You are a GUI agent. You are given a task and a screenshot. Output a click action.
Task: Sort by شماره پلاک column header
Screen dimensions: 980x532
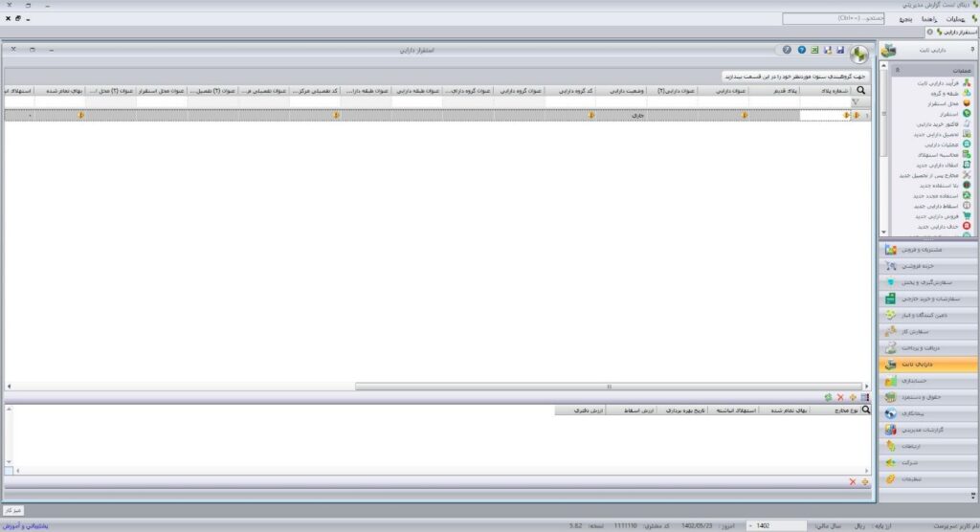(824, 91)
